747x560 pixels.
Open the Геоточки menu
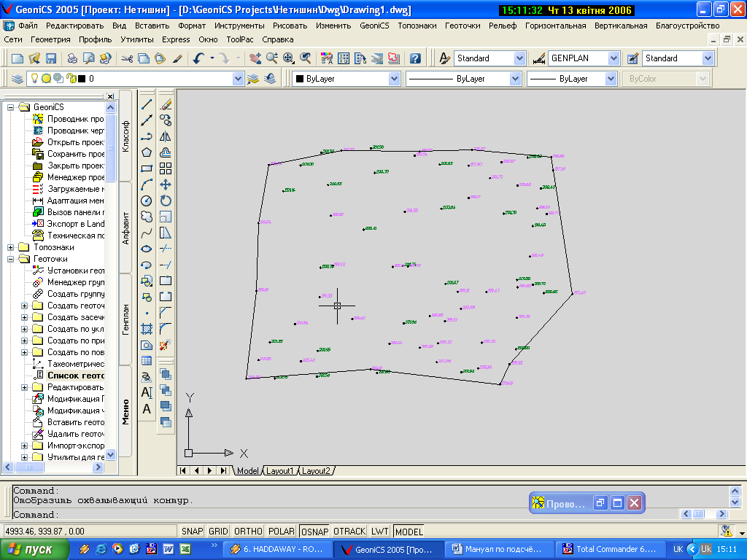pyautogui.click(x=462, y=26)
